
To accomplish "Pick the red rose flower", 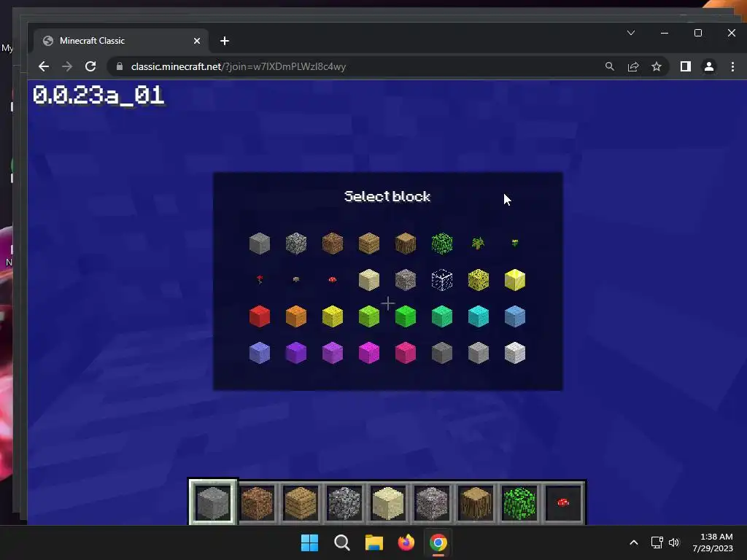I will [x=260, y=279].
